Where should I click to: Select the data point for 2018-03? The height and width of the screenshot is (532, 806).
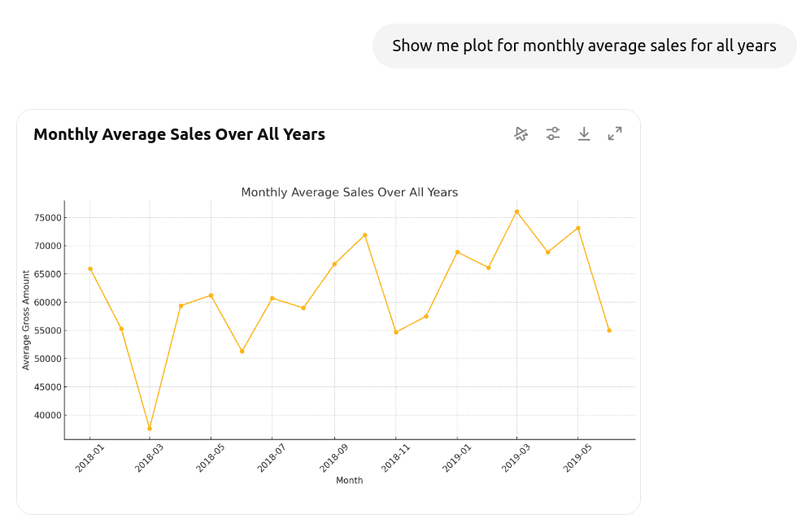(x=149, y=427)
